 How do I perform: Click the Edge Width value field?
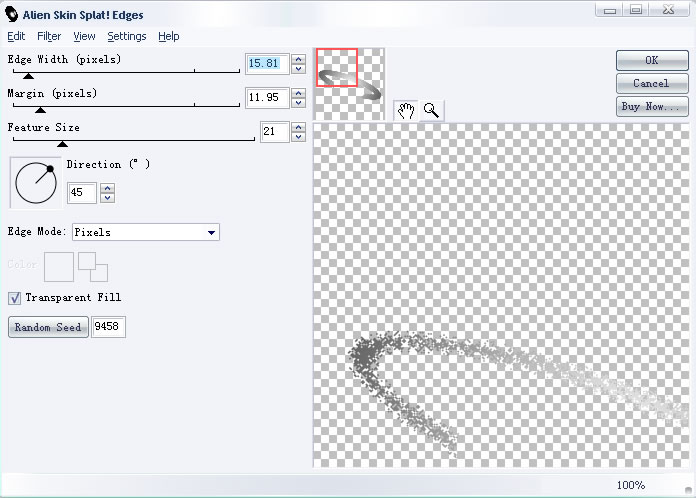tap(267, 64)
